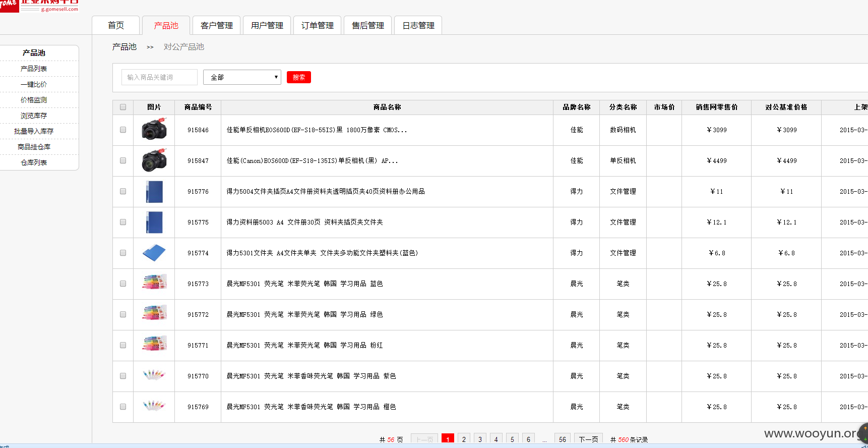
Task: Check the box for product 915774
Action: click(x=123, y=253)
